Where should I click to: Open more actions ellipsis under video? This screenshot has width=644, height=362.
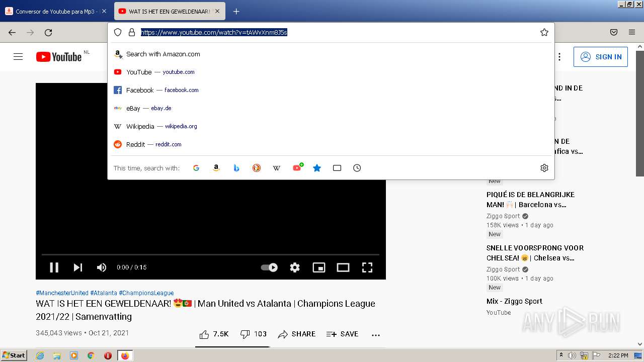tap(376, 334)
